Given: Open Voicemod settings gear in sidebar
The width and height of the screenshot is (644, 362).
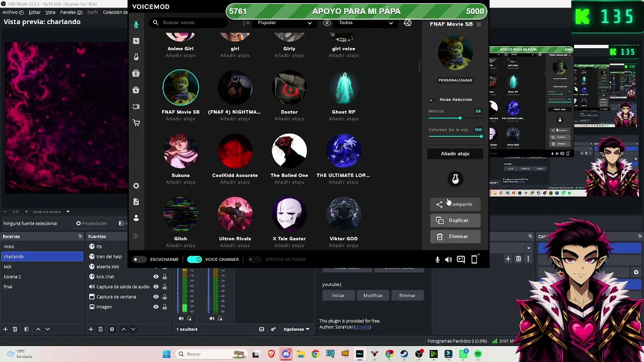Looking at the screenshot, I should [136, 186].
